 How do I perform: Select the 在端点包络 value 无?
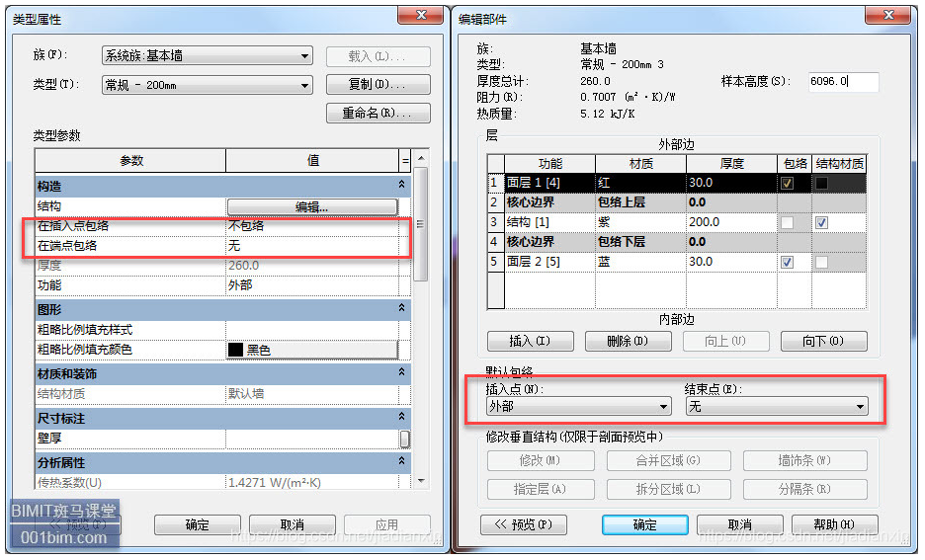(x=312, y=246)
